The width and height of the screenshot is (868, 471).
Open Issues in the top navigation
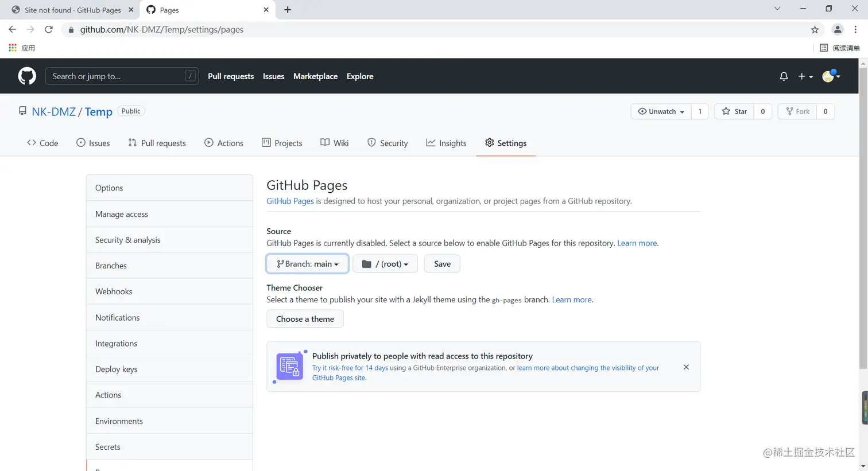pyautogui.click(x=273, y=76)
